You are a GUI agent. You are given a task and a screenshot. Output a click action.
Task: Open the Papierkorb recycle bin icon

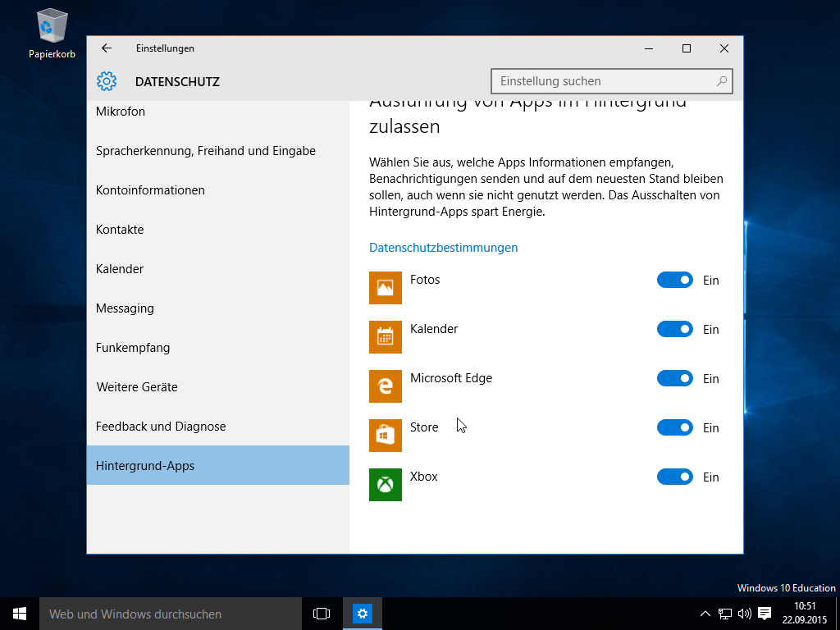(x=52, y=33)
